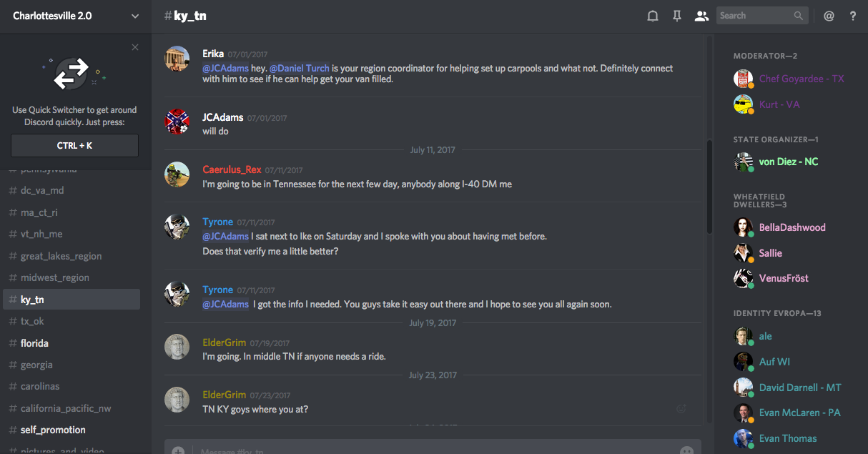
Task: Click in the Search field
Action: point(755,16)
